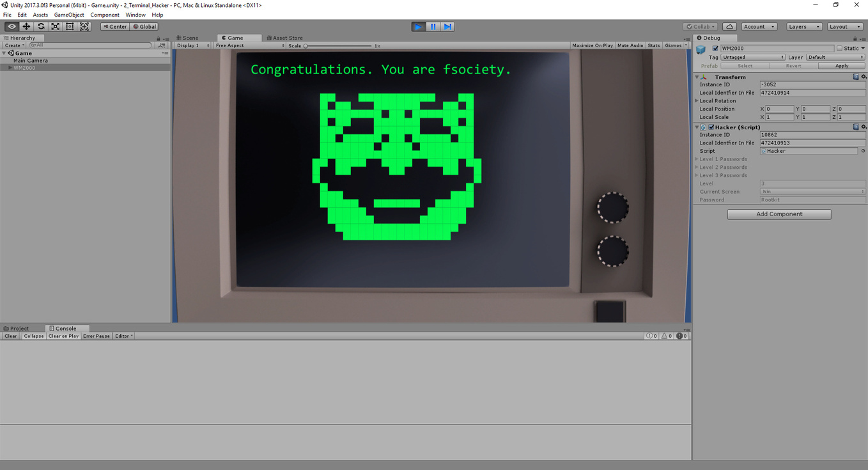Open the GameObject menu
The width and height of the screenshot is (868, 470).
68,14
